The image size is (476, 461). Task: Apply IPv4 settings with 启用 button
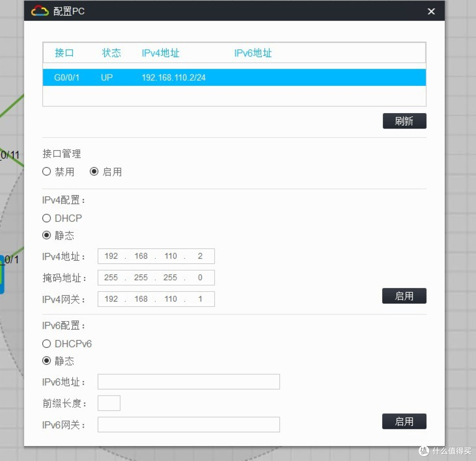pos(404,296)
